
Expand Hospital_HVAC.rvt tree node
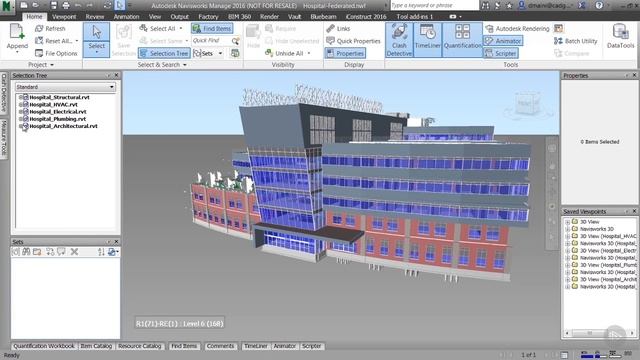click(20, 104)
